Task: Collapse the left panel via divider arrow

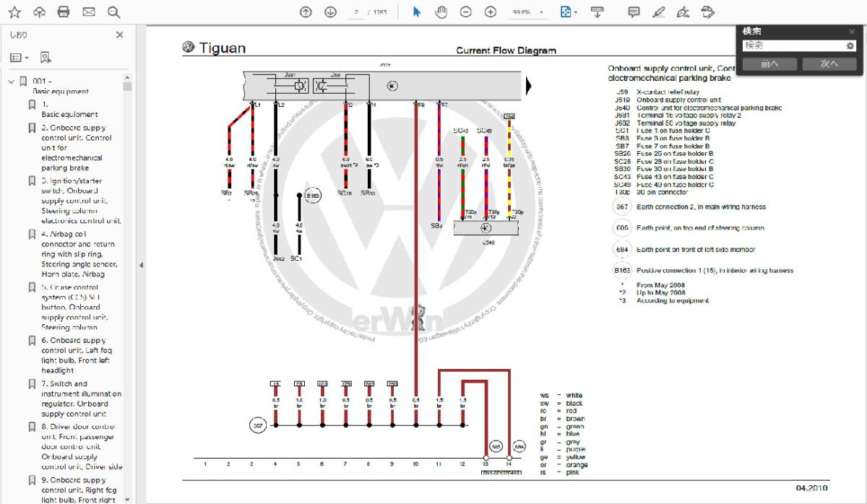Action: point(141,266)
